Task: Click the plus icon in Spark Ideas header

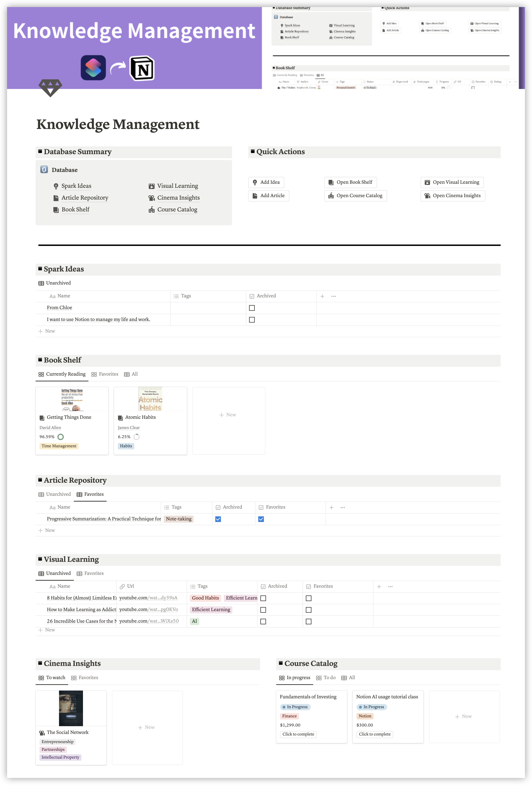Action: coord(322,296)
